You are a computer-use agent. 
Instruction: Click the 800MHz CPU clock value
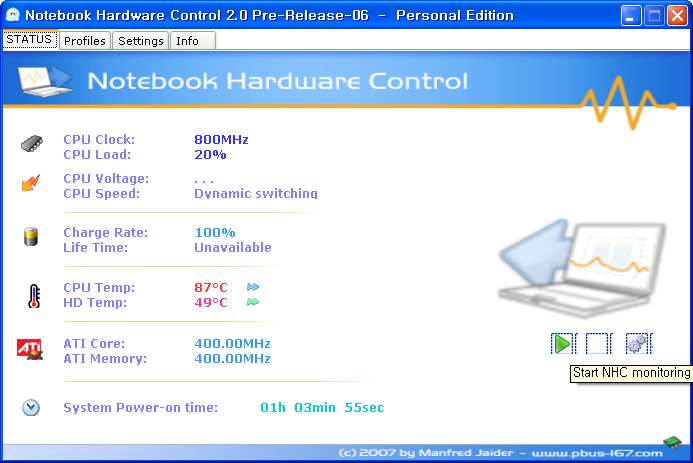click(x=221, y=140)
